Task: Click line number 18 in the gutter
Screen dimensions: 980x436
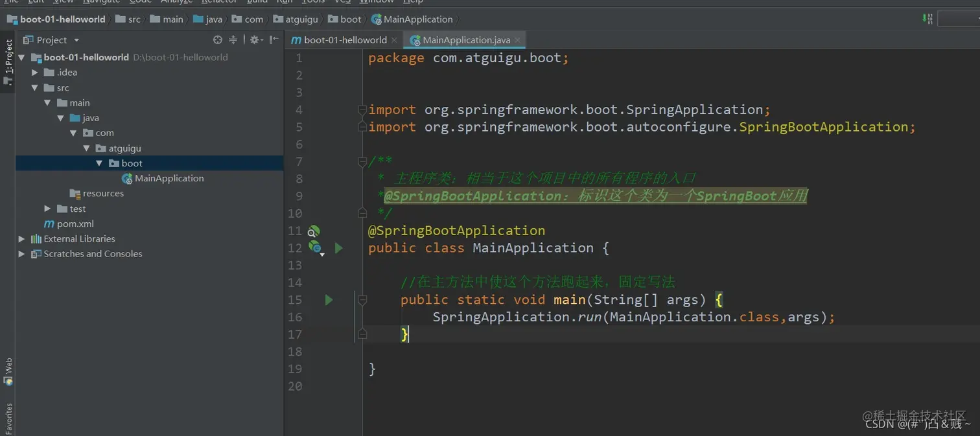Action: point(295,352)
